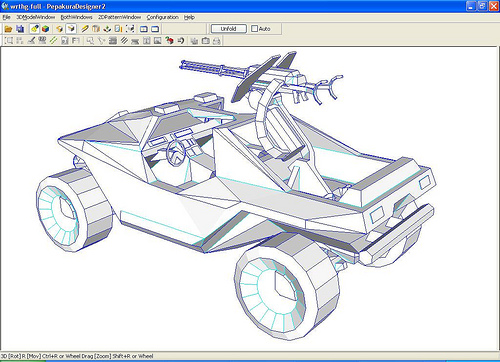This screenshot has width=500, height=362.
Task: Click the single-pane window icon
Action: (x=155, y=29)
